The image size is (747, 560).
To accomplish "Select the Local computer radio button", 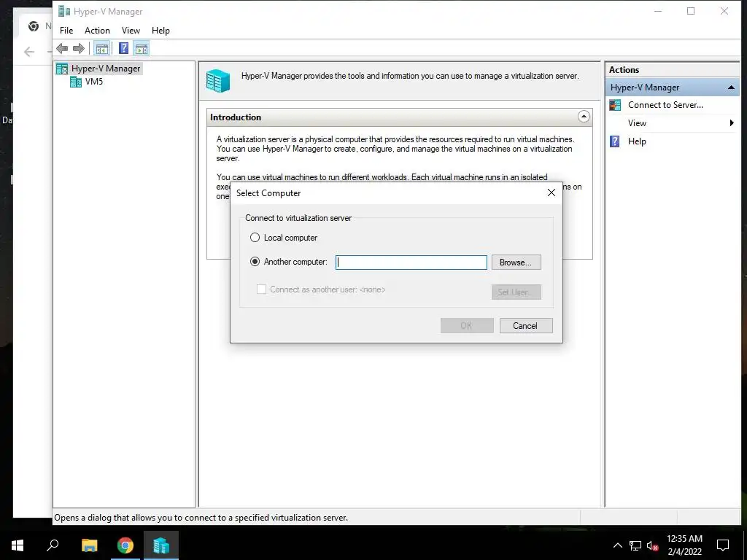I will pos(255,238).
